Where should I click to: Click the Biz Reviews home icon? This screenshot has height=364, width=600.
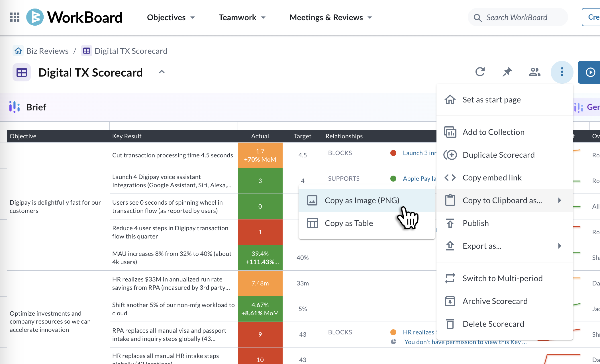tap(18, 51)
